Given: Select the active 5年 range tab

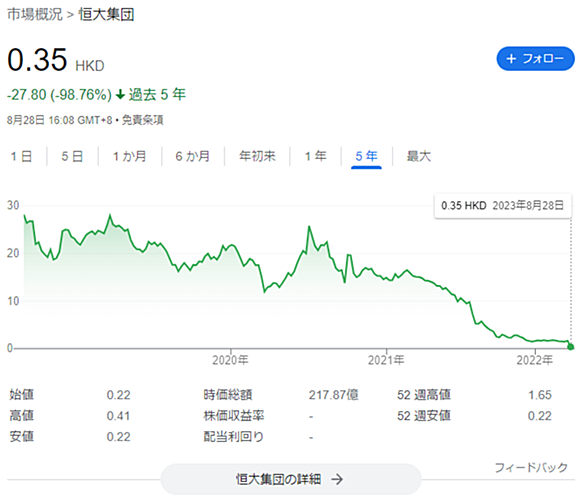Looking at the screenshot, I should click(x=366, y=156).
